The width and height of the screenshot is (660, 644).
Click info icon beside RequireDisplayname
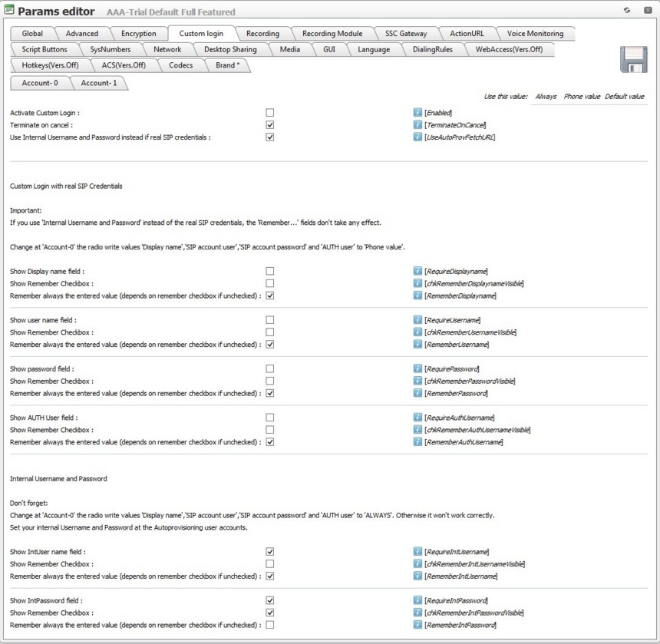click(x=417, y=271)
